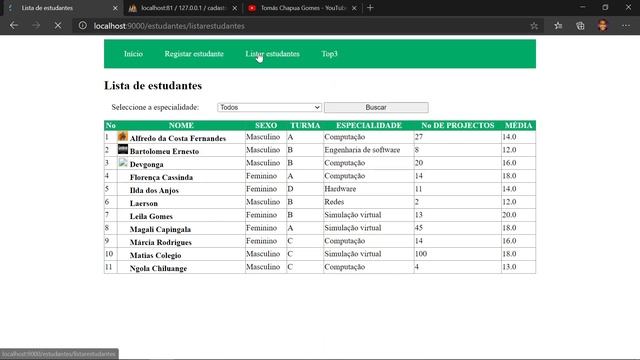Select the name Ngola Chiluange
The image size is (640, 360).
click(x=158, y=269)
